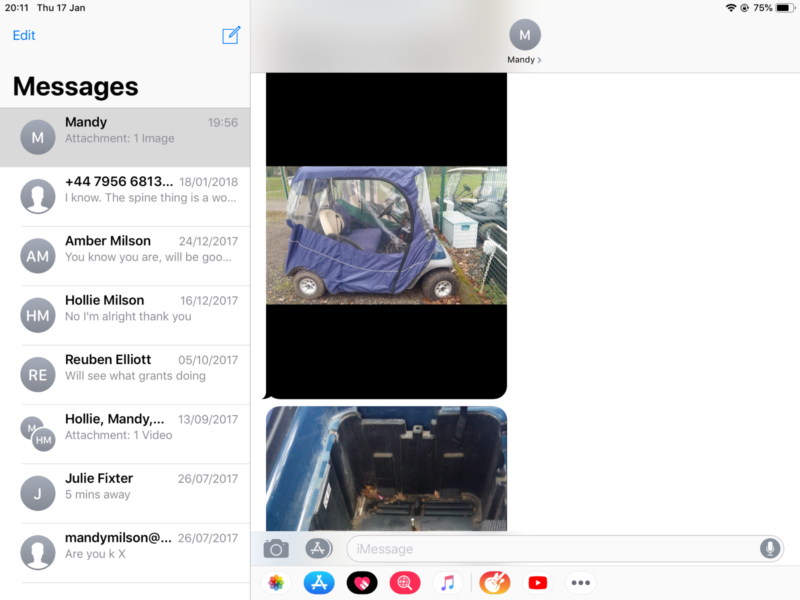Screen dimensions: 800x600
Task: Open the Photos app in the app strip
Action: [x=276, y=583]
